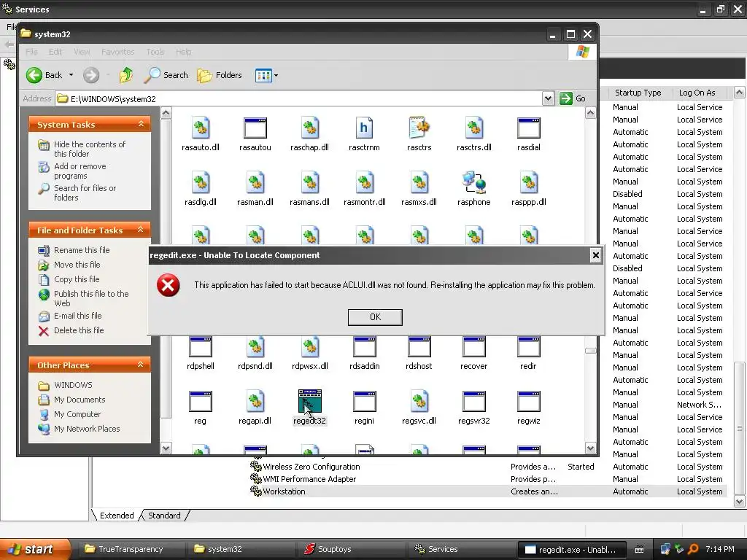Open WINDOWS under Other Places
747x560 pixels.
[73, 385]
